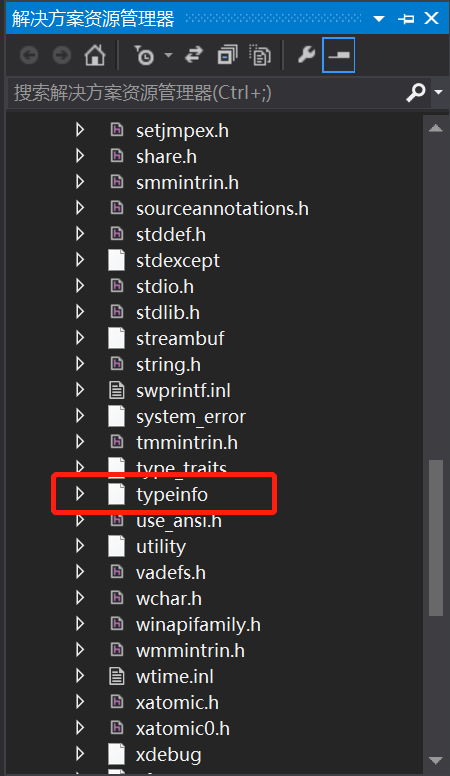The width and height of the screenshot is (450, 776).
Task: Click the Solution Explorer search field
Action: pos(208,93)
